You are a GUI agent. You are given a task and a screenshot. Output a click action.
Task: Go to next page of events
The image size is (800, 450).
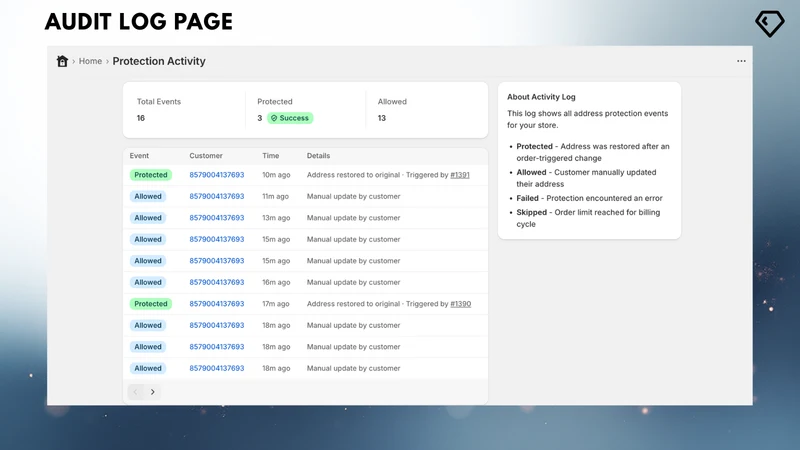pyautogui.click(x=153, y=392)
